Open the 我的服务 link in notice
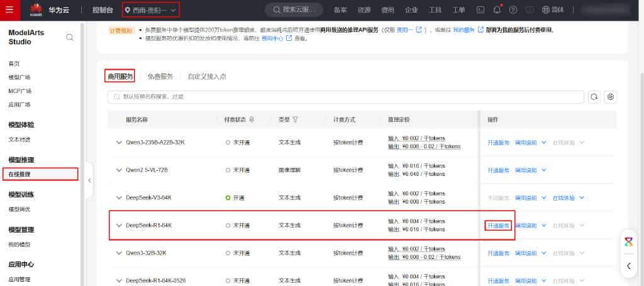Viewport: 644px width, 286px height. [x=464, y=30]
